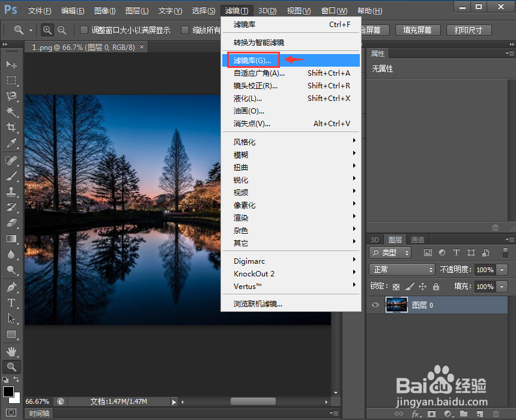Screen dimensions: 516x420
Task: Select the Clone Stamp tool
Action: [x=11, y=192]
